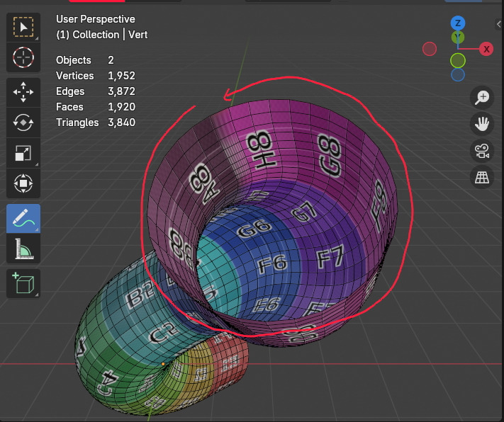The image size is (504, 422).
Task: Select the Add Cube tool
Action: point(23,284)
